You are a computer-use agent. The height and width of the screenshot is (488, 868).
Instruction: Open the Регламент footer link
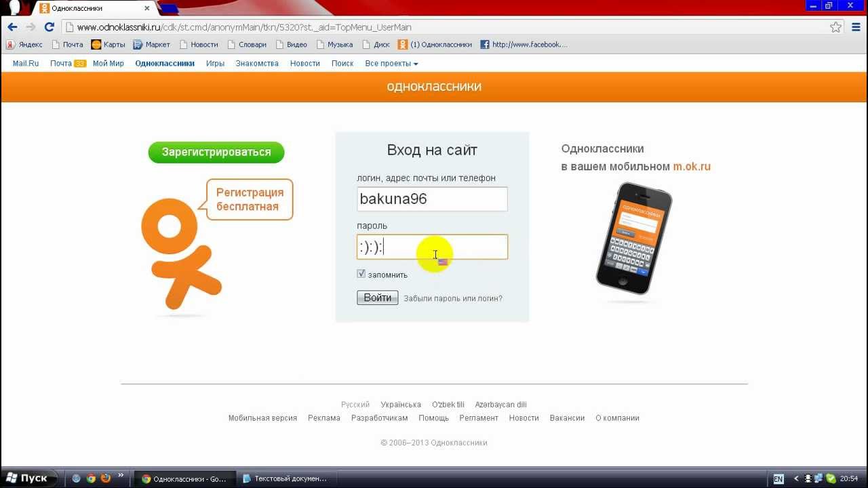coord(479,418)
